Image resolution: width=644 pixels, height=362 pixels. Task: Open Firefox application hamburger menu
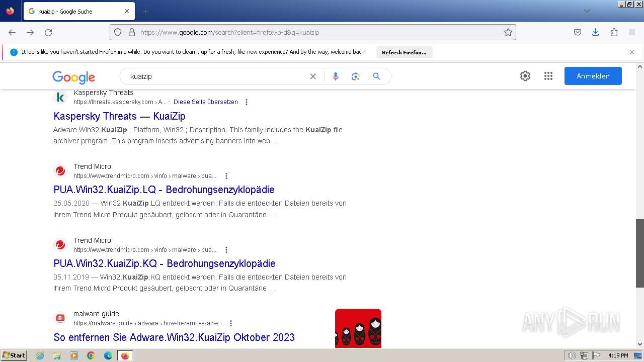(x=632, y=32)
